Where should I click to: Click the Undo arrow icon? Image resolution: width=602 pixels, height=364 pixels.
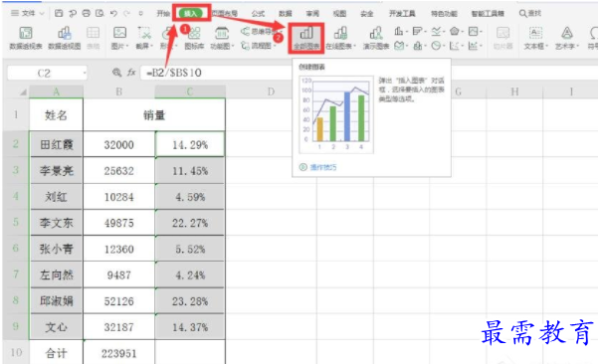click(x=113, y=13)
